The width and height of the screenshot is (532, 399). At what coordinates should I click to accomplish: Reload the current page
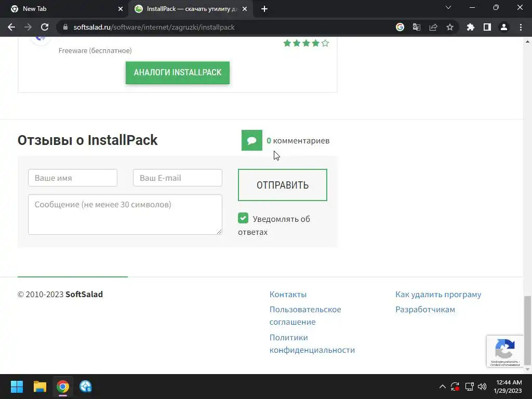(45, 27)
